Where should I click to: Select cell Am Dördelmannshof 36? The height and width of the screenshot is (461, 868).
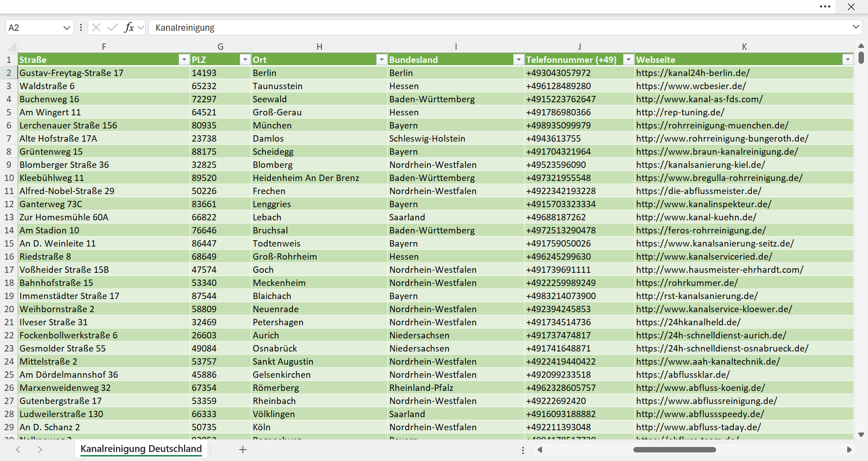pos(104,375)
